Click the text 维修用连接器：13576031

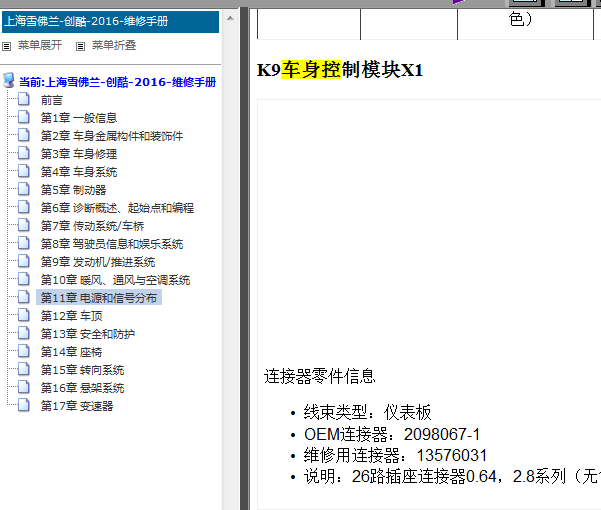(x=395, y=456)
